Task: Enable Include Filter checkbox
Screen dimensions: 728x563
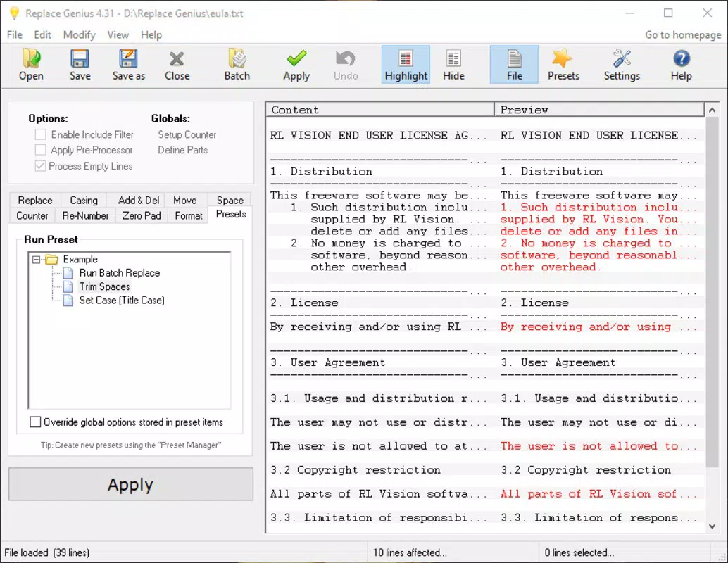Action: [40, 134]
